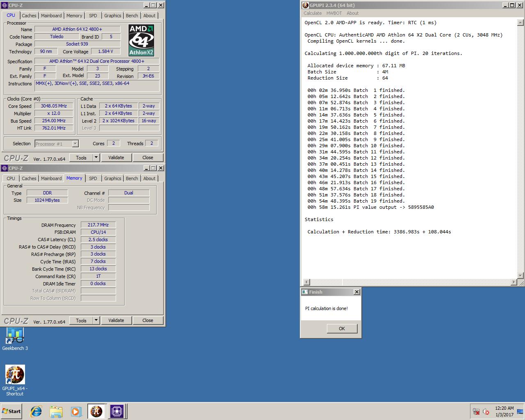Image resolution: width=525 pixels, height=420 pixels.
Task: Switch to Bench tab in lower CPU-Z
Action: (132, 178)
